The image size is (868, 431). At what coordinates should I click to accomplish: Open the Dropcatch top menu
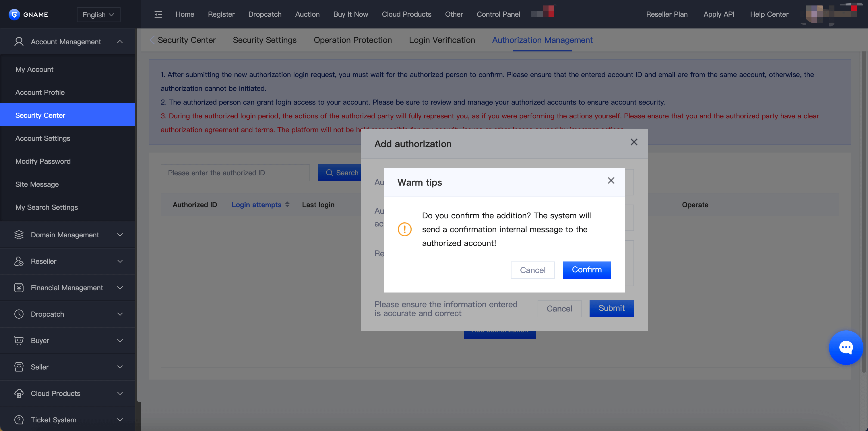click(265, 14)
